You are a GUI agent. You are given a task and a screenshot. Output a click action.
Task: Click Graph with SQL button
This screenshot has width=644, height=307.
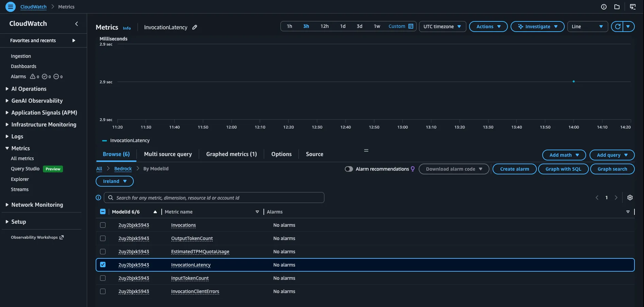(x=563, y=169)
